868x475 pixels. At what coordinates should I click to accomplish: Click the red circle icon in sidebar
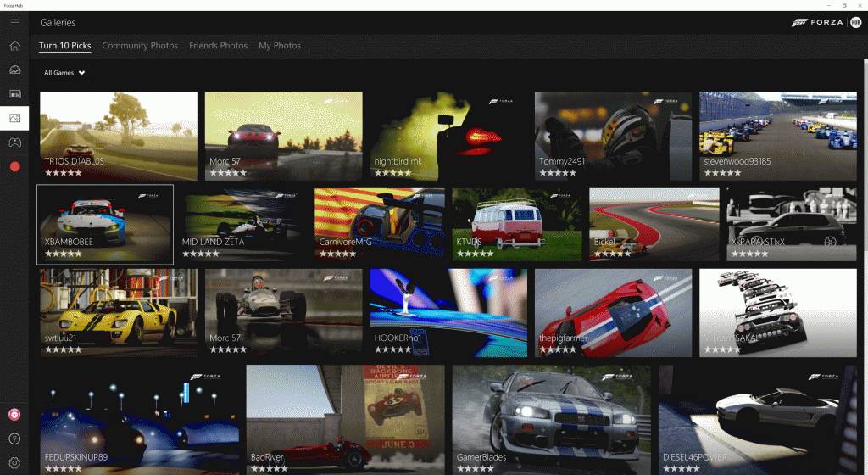point(14,166)
